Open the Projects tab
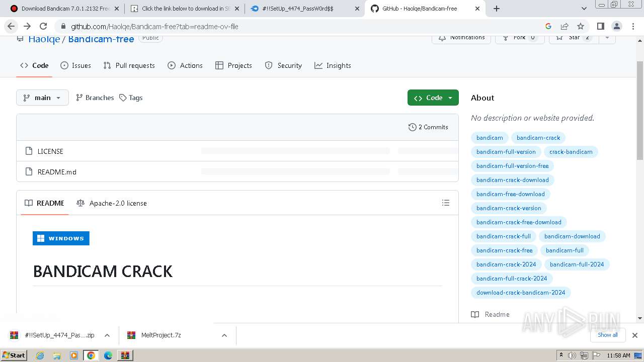The height and width of the screenshot is (362, 644). coord(233,65)
